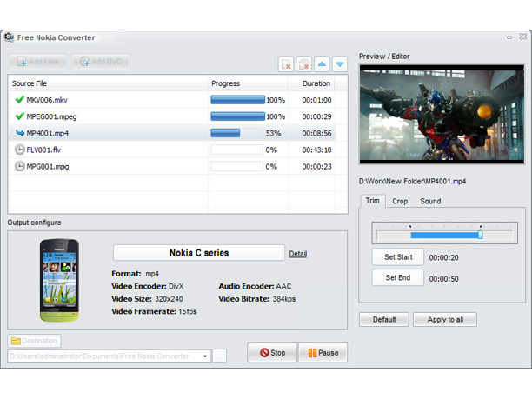Click green checkmark beside MPEG001.mpeg
The width and height of the screenshot is (532, 399).
20,116
